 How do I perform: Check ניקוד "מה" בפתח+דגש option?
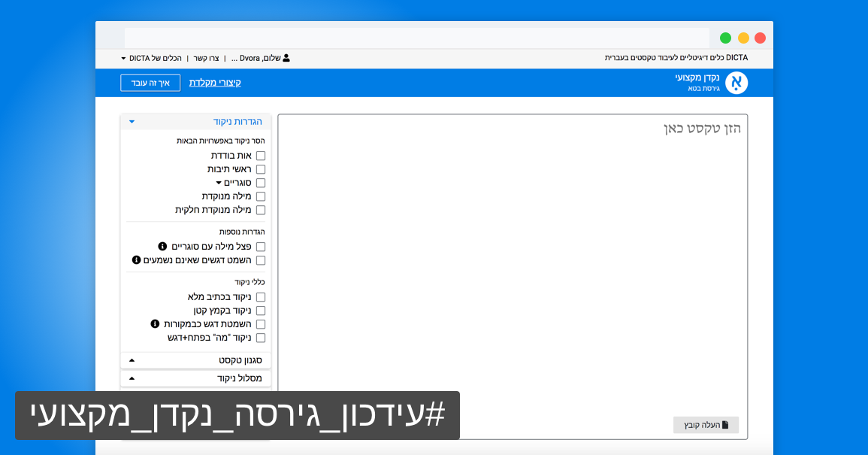click(x=261, y=338)
